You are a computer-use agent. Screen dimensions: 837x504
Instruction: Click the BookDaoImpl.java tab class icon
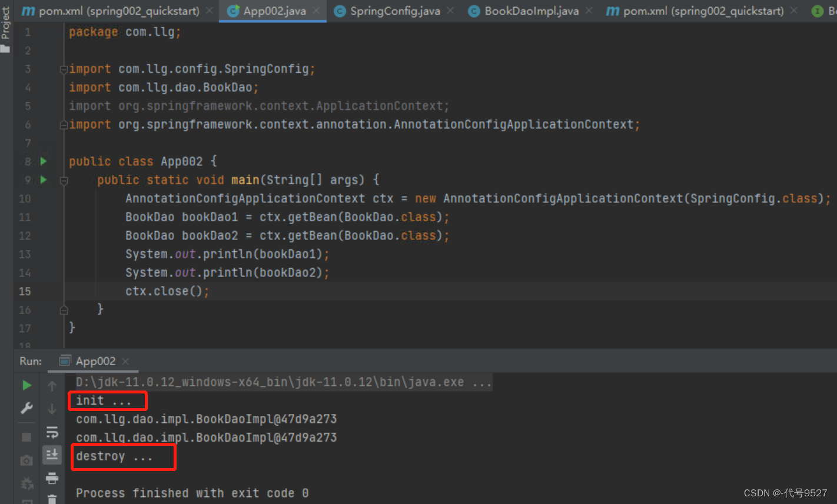pyautogui.click(x=474, y=11)
